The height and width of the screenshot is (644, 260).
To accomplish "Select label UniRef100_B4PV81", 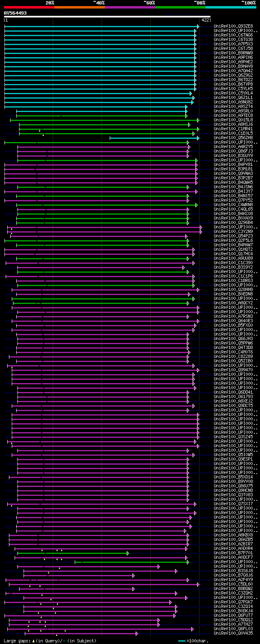I will click(x=233, y=165).
